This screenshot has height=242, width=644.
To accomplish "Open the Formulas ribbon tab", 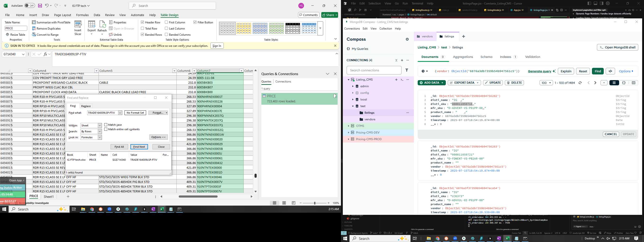I will coord(82,15).
